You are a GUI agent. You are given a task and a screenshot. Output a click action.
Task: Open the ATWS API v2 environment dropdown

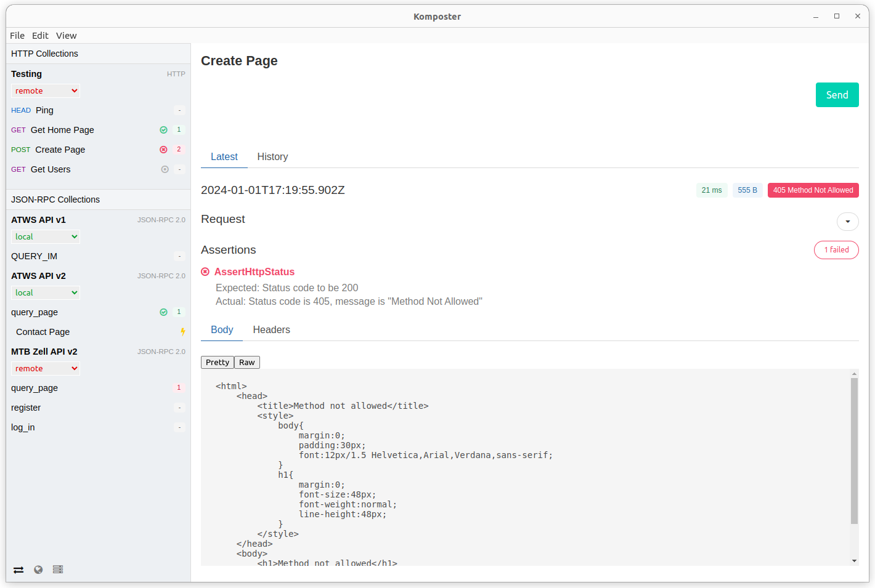(x=46, y=292)
